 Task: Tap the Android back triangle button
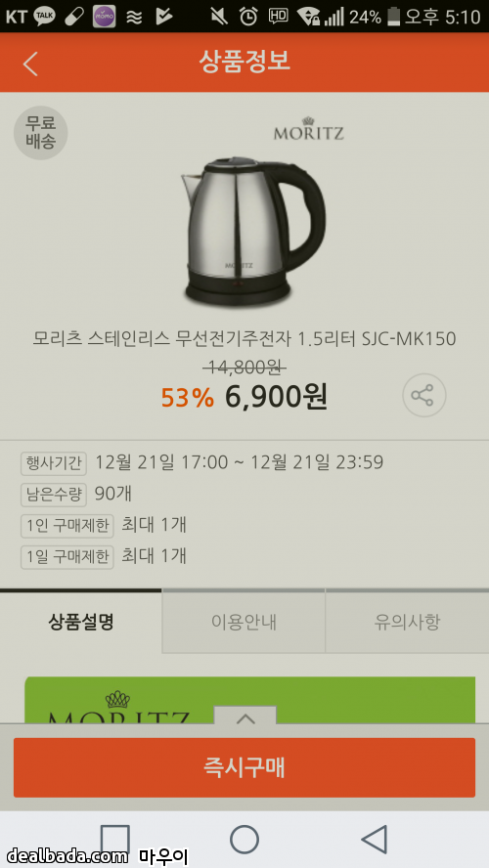(375, 840)
